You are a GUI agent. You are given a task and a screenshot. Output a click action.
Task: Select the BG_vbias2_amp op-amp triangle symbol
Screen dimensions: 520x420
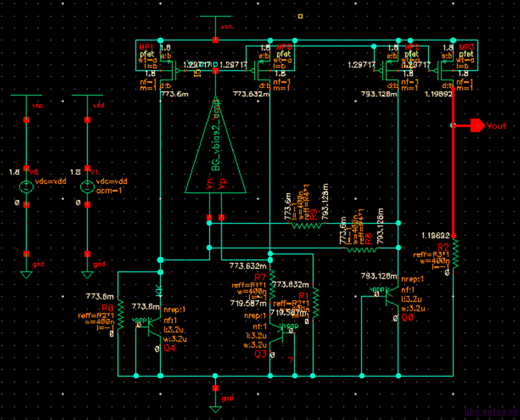(x=215, y=146)
